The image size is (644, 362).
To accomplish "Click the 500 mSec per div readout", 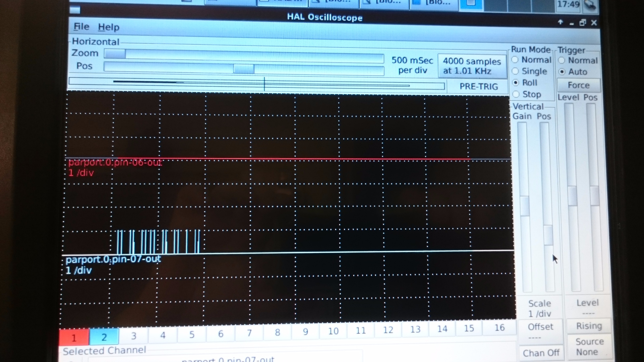I will (412, 65).
